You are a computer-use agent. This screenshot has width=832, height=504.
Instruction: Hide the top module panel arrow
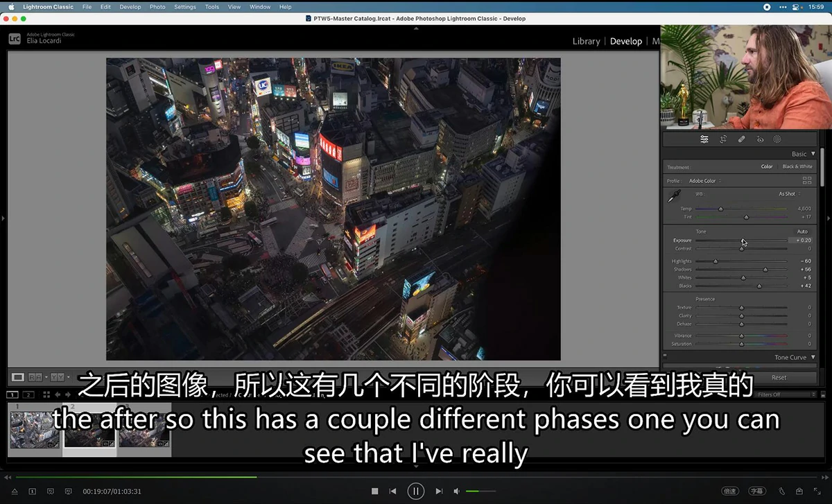[416, 28]
